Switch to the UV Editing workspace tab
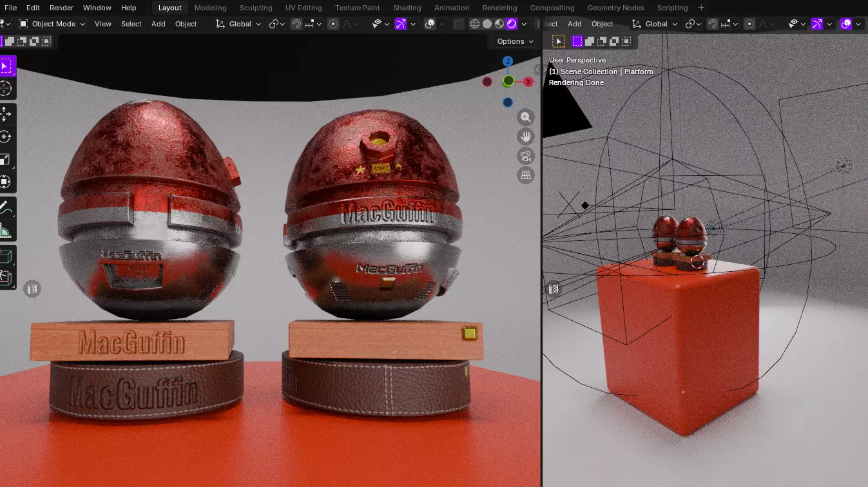The height and width of the screenshot is (487, 868). (x=304, y=8)
